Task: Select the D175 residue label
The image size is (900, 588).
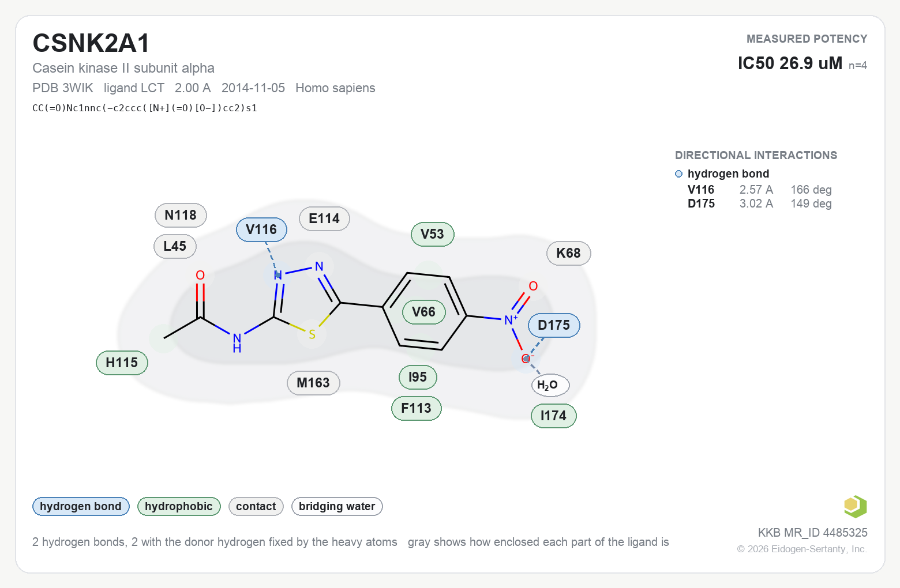Action: (x=554, y=325)
